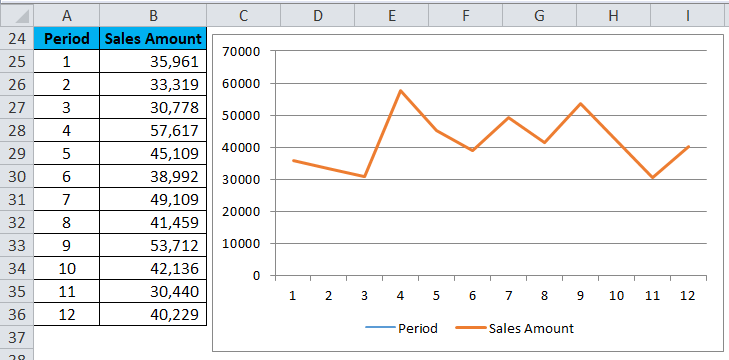Select Period cell in row 25
The image size is (729, 360).
click(x=66, y=61)
